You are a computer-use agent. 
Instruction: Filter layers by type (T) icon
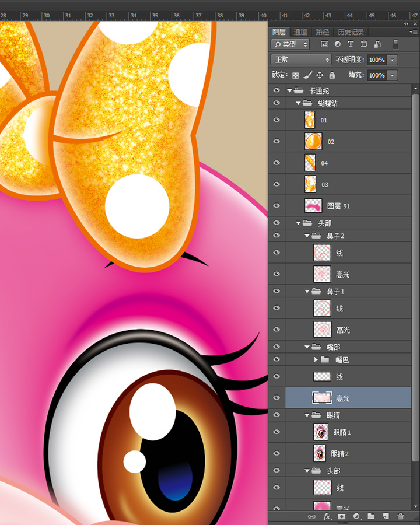pyautogui.click(x=351, y=44)
